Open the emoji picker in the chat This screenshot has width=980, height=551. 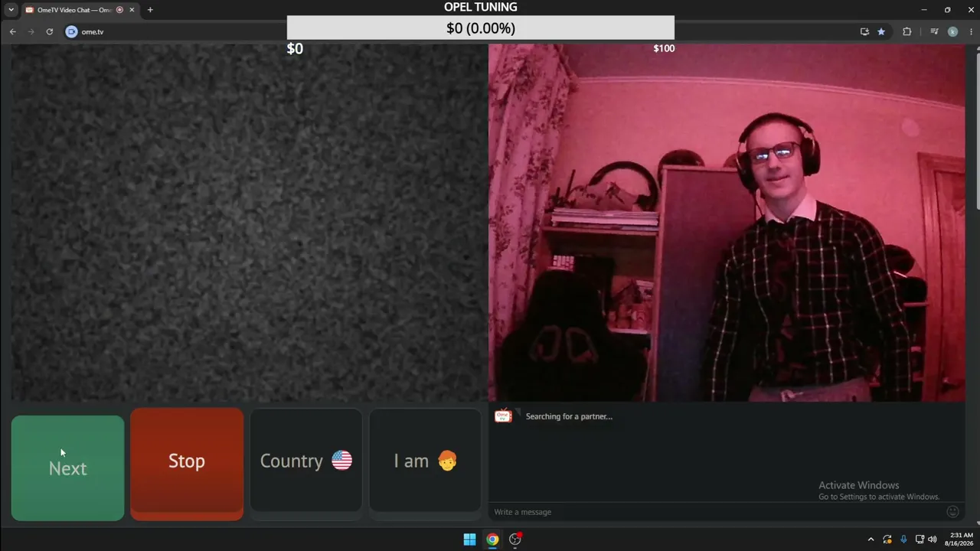pyautogui.click(x=952, y=512)
